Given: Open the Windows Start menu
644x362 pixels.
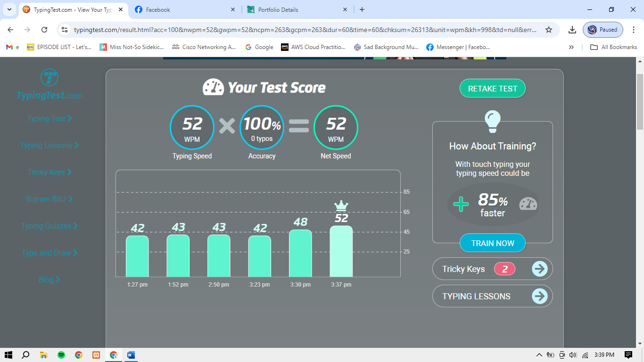Looking at the screenshot, I should pos(8,355).
